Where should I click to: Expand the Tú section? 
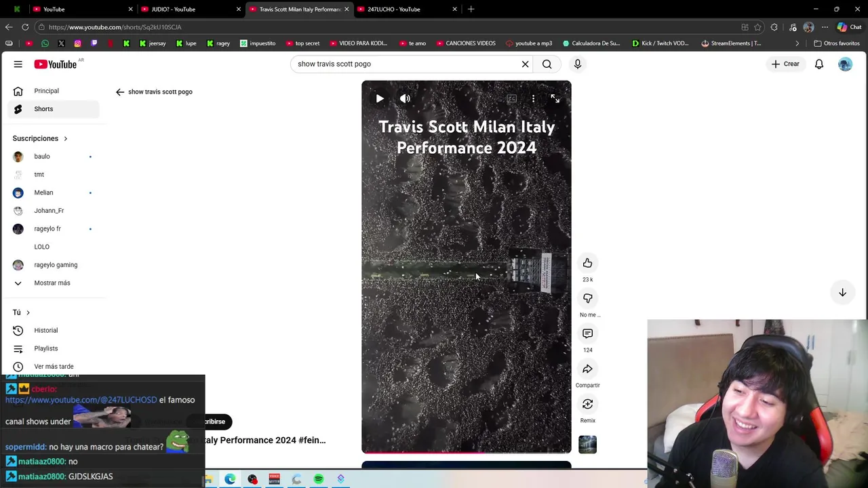22,312
